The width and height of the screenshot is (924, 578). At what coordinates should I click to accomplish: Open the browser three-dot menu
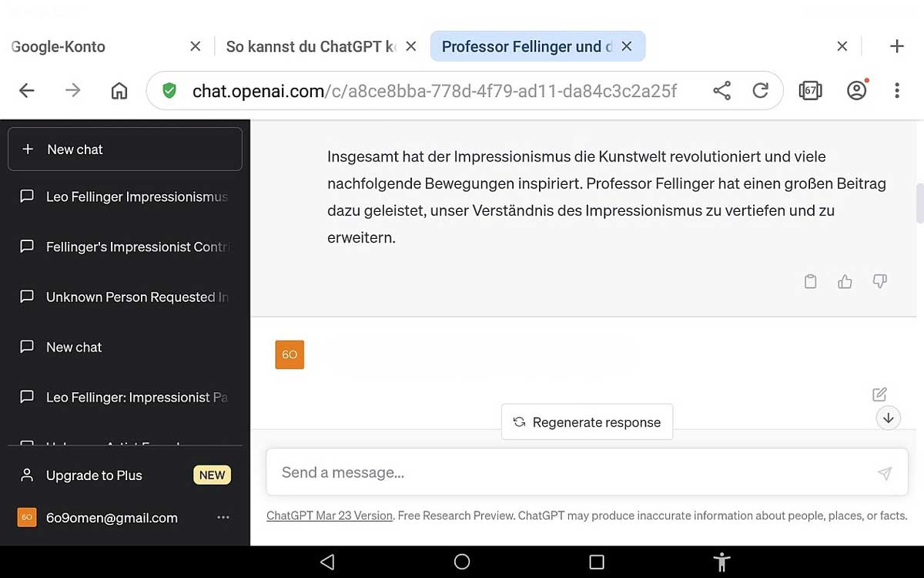coord(897,91)
